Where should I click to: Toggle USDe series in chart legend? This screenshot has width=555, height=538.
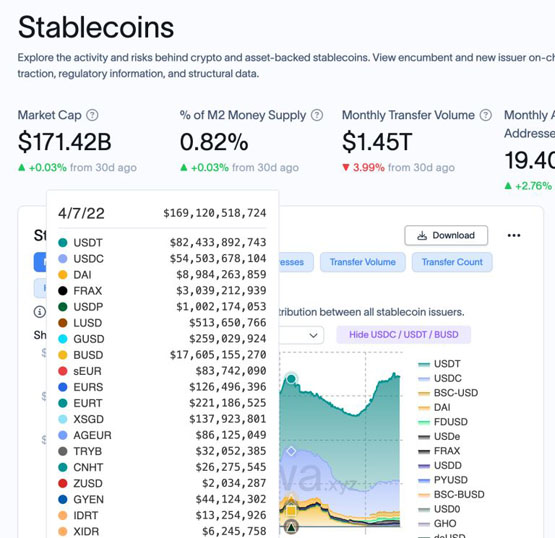[439, 436]
